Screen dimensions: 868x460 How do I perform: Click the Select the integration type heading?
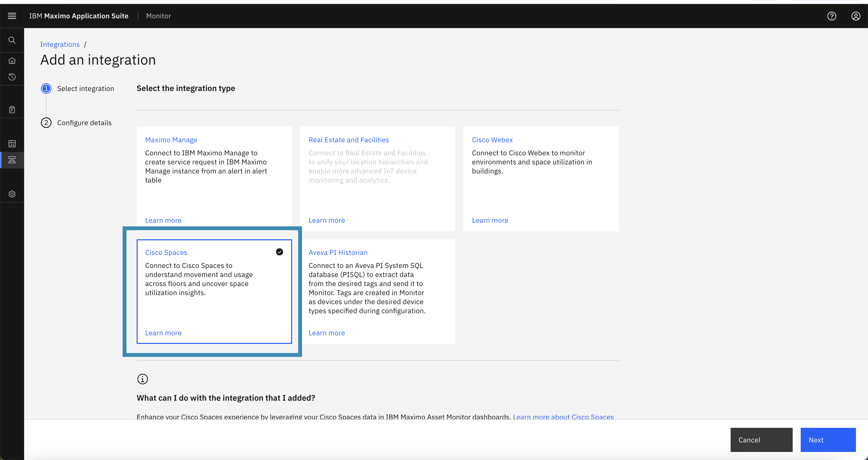(186, 88)
